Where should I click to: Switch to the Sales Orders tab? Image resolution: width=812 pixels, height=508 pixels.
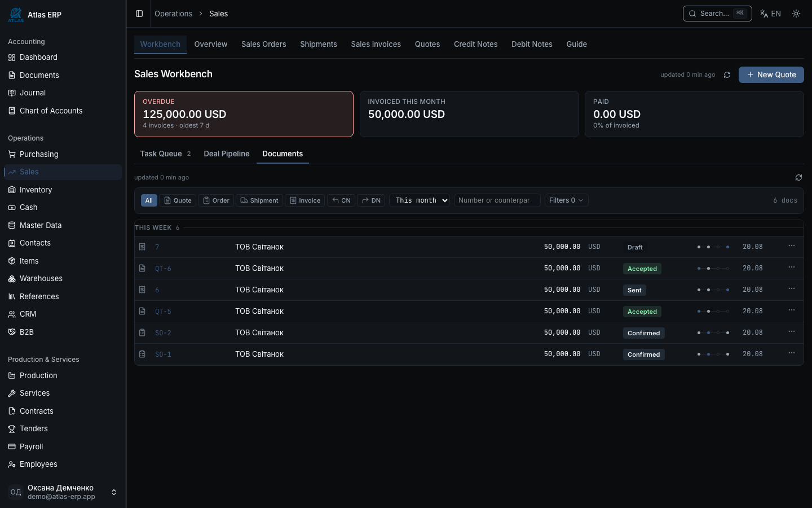tap(264, 44)
